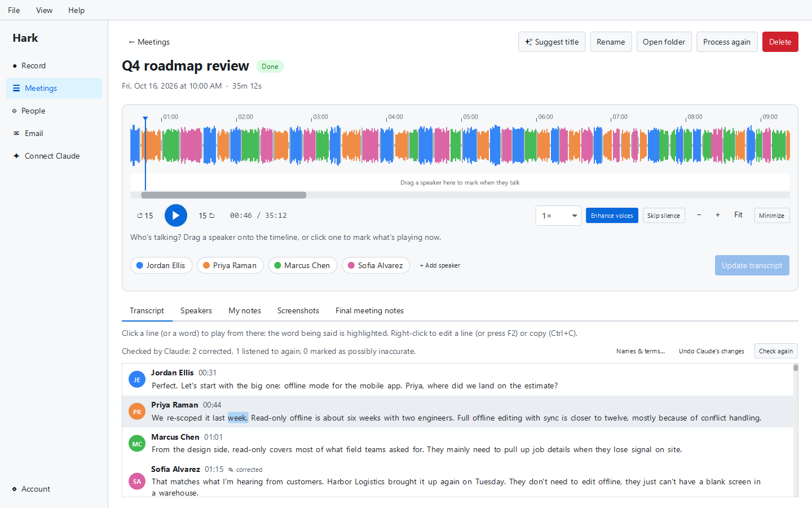Screen dimensions: 812x508
Task: Click the 01:15 timestamp of Sofia Alvarez
Action: [x=214, y=469]
